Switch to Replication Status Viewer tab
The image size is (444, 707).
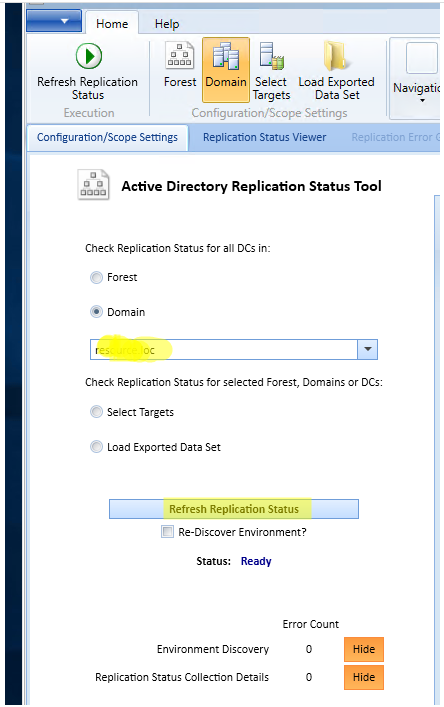tap(265, 137)
